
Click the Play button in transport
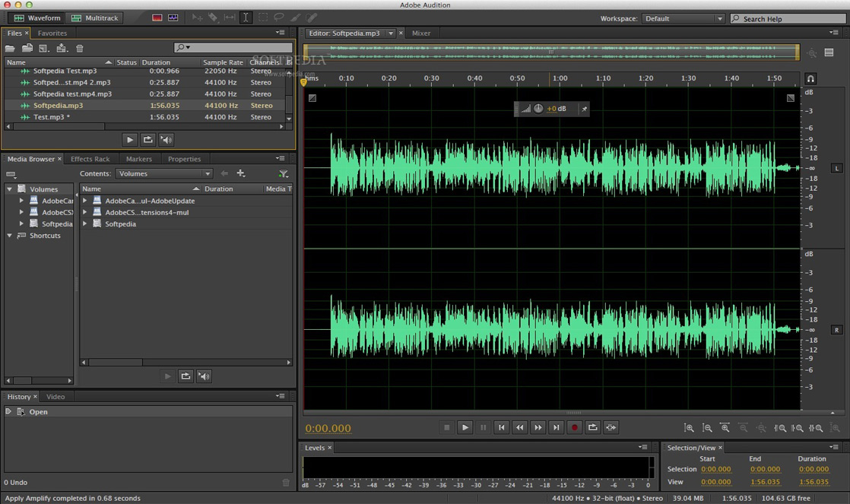tap(465, 427)
